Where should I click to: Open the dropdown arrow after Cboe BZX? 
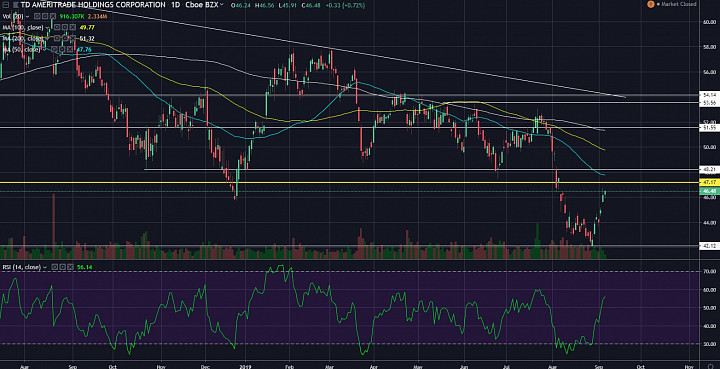point(222,5)
